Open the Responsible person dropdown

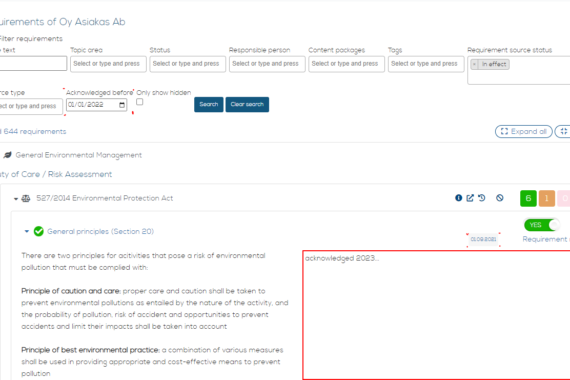click(267, 64)
